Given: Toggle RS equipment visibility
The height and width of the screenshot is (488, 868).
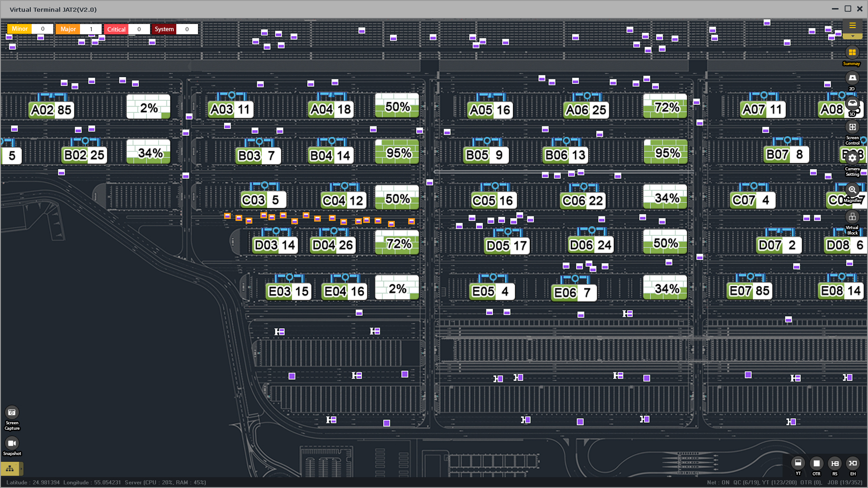Looking at the screenshot, I should (835, 463).
